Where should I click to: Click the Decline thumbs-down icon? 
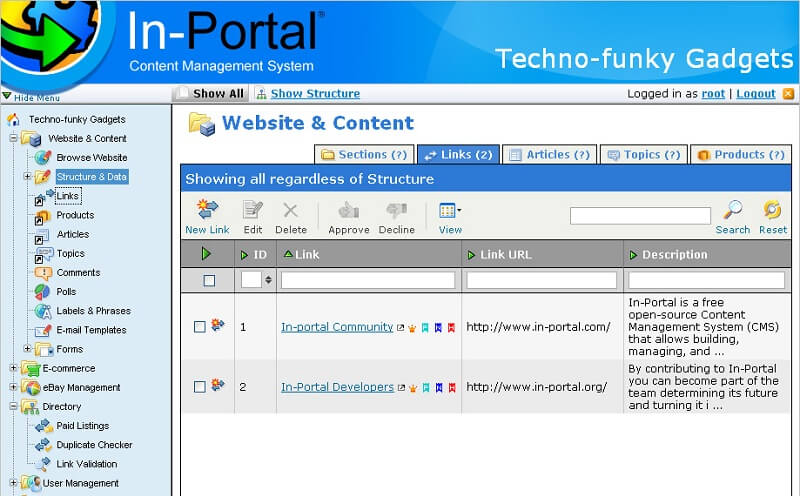396,210
